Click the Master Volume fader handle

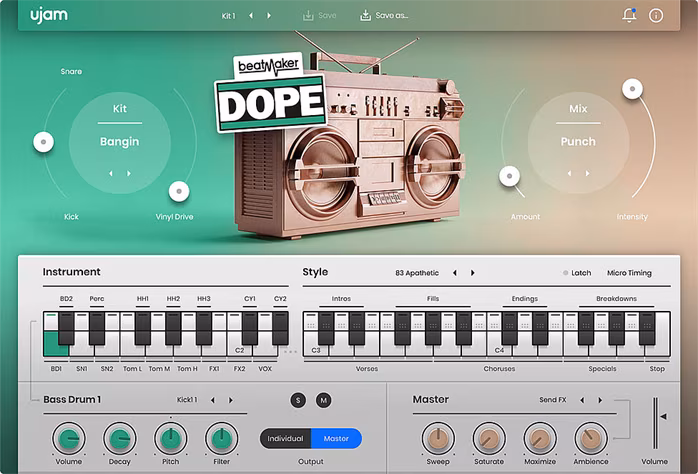(x=663, y=417)
